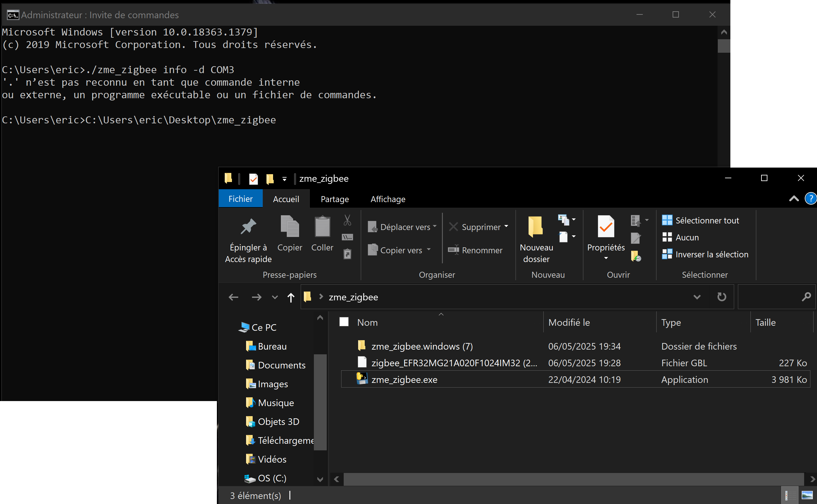
Task: Click the Nouveau dossier folder icon
Action: click(536, 227)
